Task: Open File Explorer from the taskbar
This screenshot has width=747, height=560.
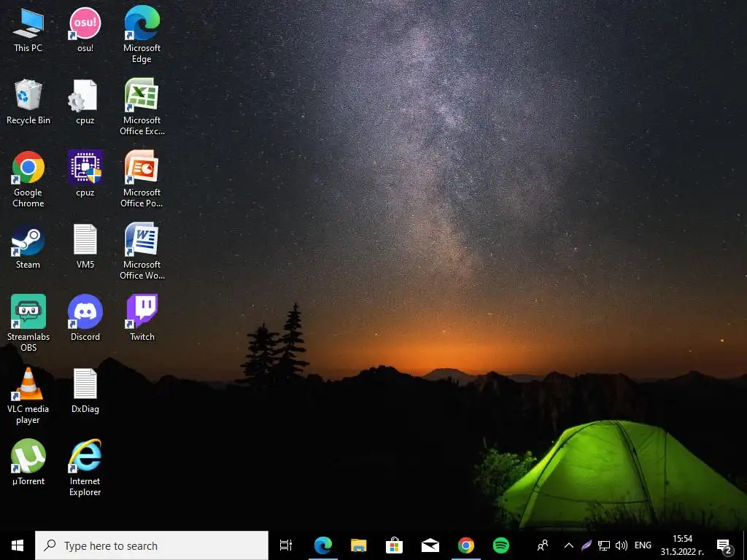Action: point(358,545)
